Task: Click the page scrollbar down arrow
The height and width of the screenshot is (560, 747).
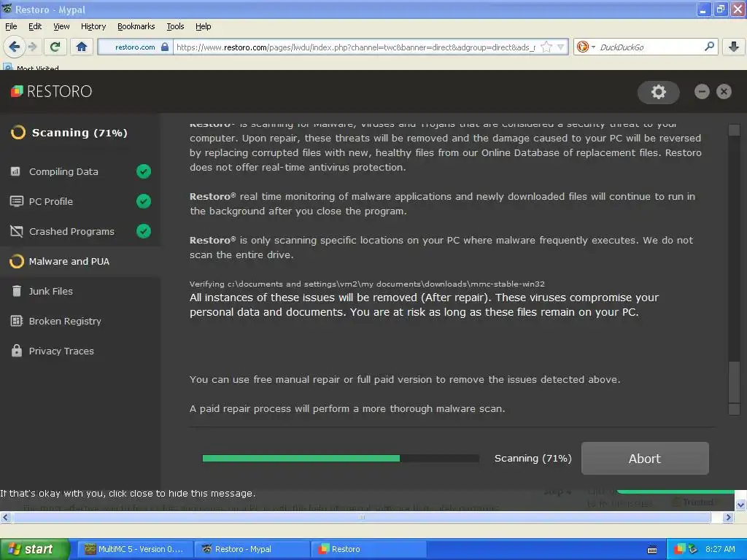Action: pyautogui.click(x=741, y=505)
